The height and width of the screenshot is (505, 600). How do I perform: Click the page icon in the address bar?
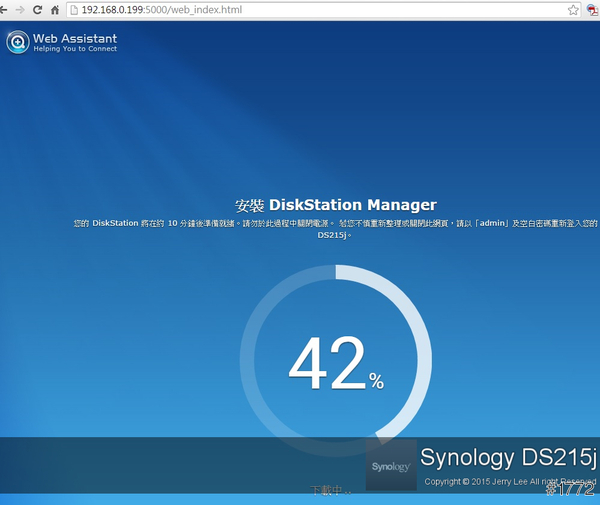click(x=75, y=10)
